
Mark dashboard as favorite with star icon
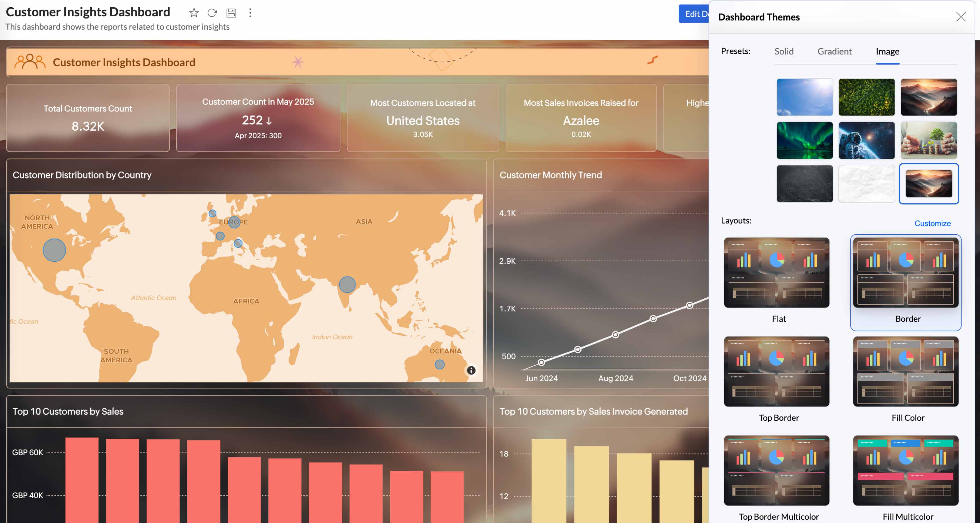(x=194, y=13)
